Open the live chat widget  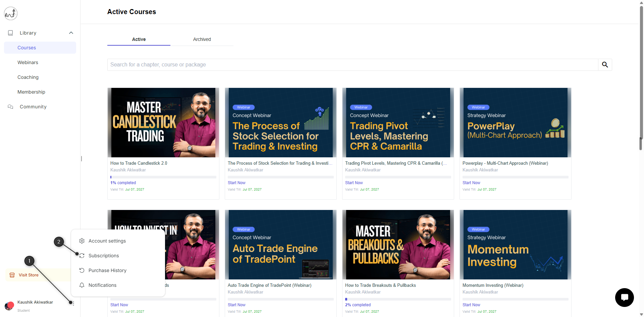click(x=625, y=298)
